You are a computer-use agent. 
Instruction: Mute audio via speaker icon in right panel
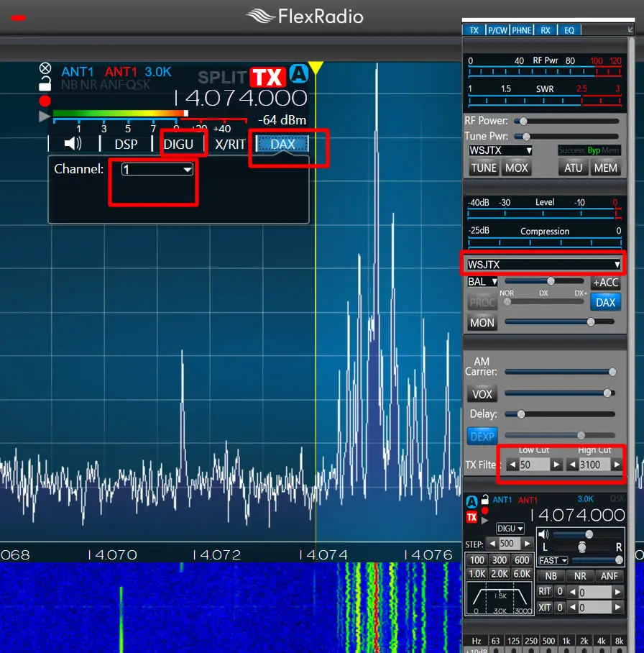[x=543, y=534]
